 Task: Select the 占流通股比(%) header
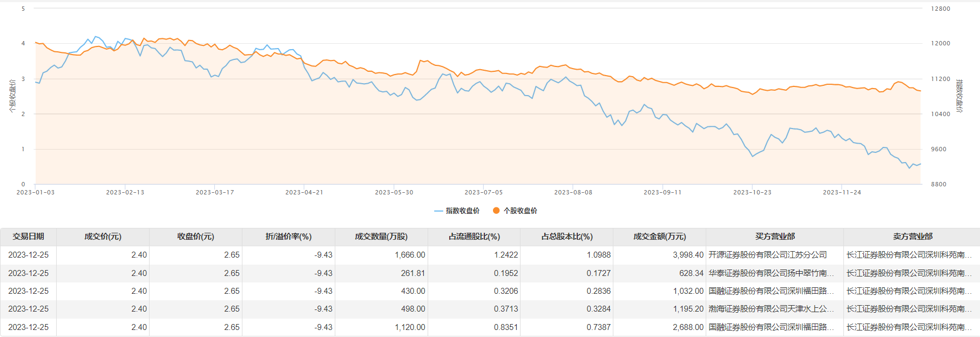[474, 237]
